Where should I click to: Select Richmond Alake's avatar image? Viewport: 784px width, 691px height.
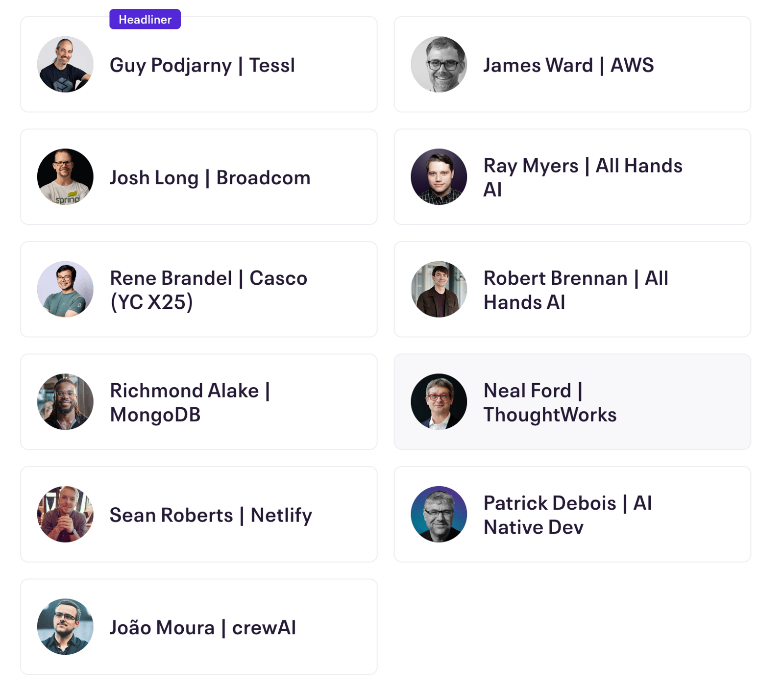click(x=65, y=402)
